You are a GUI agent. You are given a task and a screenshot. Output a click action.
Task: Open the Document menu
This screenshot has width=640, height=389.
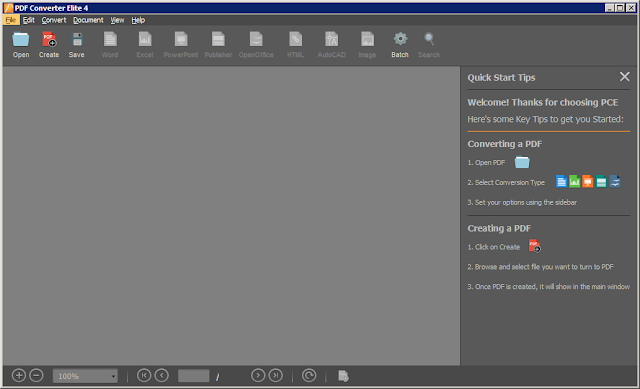tap(88, 20)
